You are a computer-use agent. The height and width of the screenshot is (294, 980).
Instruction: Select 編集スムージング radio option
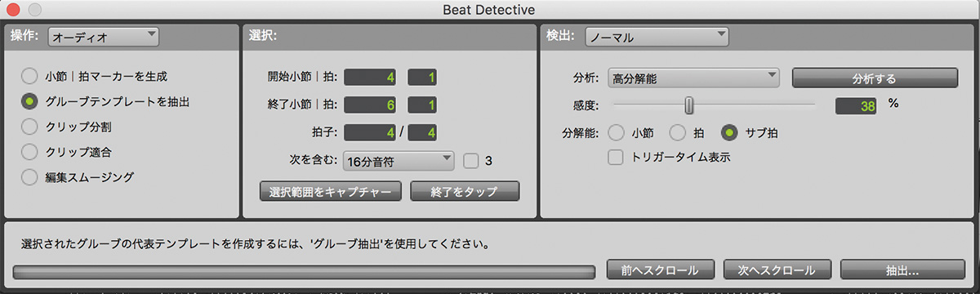(29, 176)
